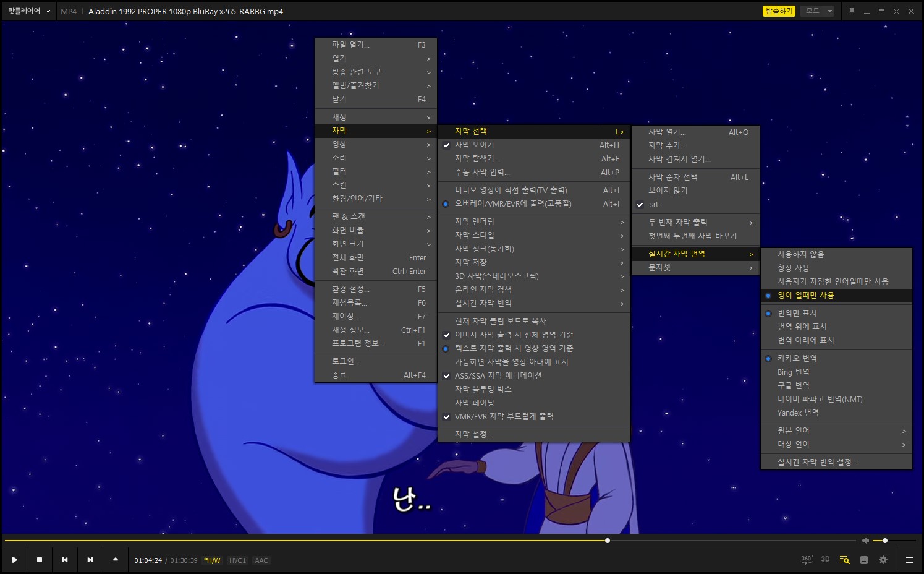Image resolution: width=924 pixels, height=574 pixels.
Task: Click the AAC audio codec badge
Action: [x=261, y=560]
